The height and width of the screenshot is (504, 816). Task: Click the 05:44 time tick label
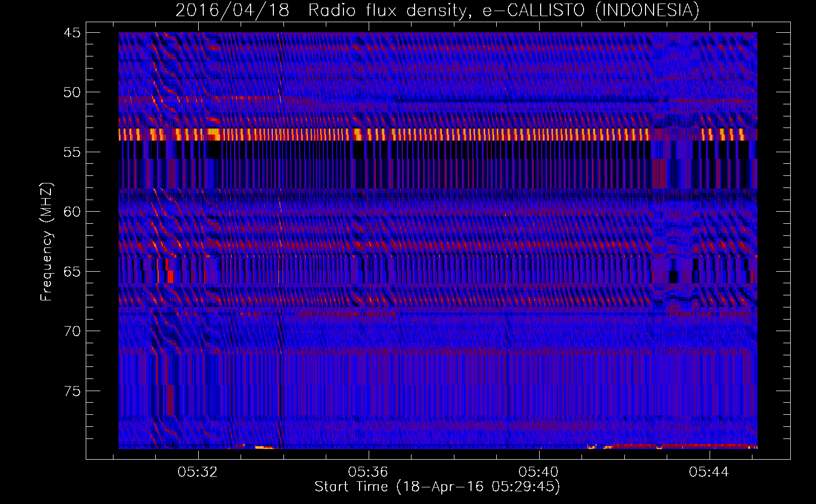coord(709,472)
